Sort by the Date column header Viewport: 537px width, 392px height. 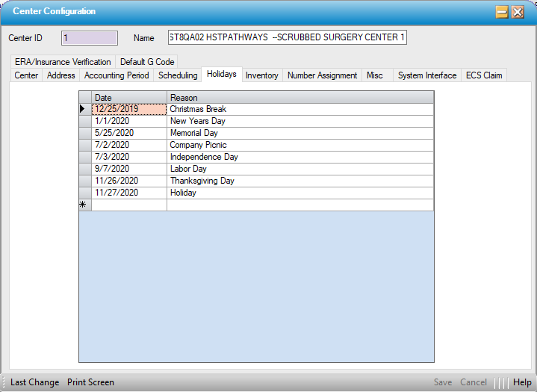129,97
